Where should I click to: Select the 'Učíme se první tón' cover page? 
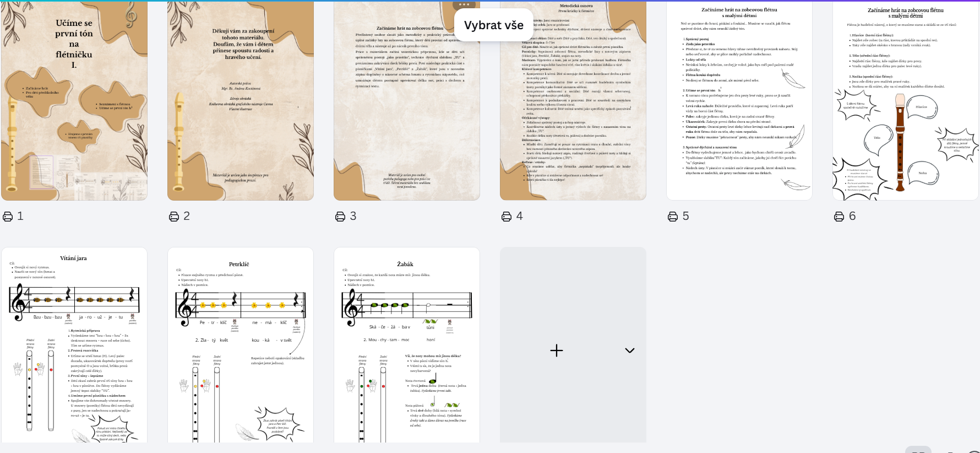coord(74,101)
